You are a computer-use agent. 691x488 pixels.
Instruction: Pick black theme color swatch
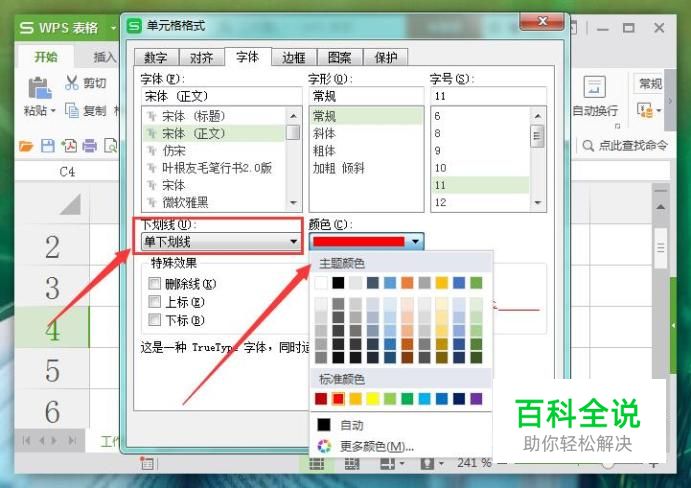338,283
